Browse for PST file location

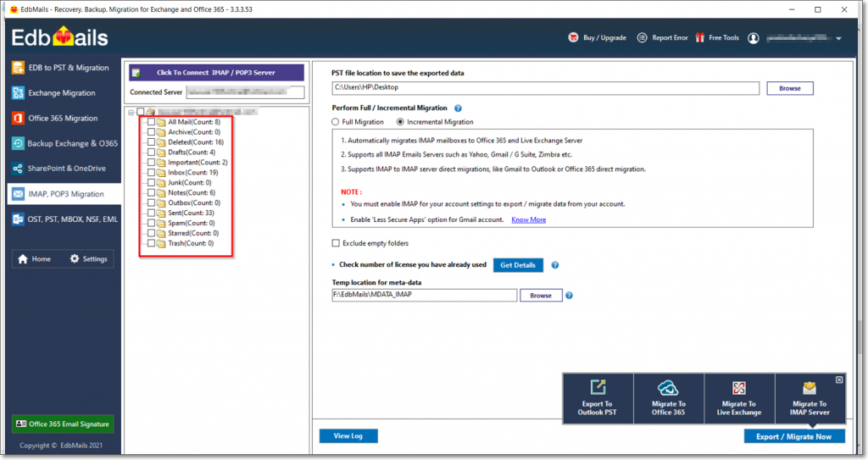coord(790,89)
